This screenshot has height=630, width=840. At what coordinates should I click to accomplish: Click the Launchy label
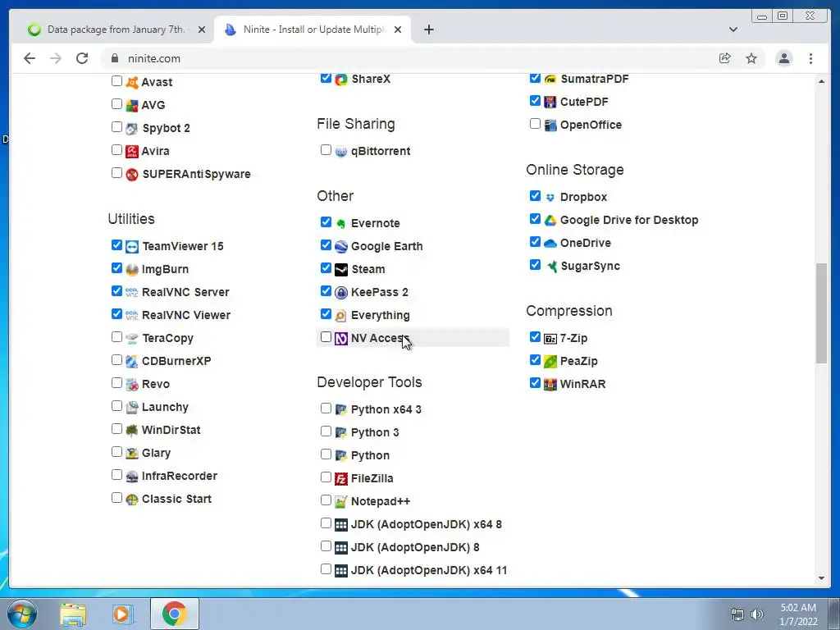click(165, 407)
